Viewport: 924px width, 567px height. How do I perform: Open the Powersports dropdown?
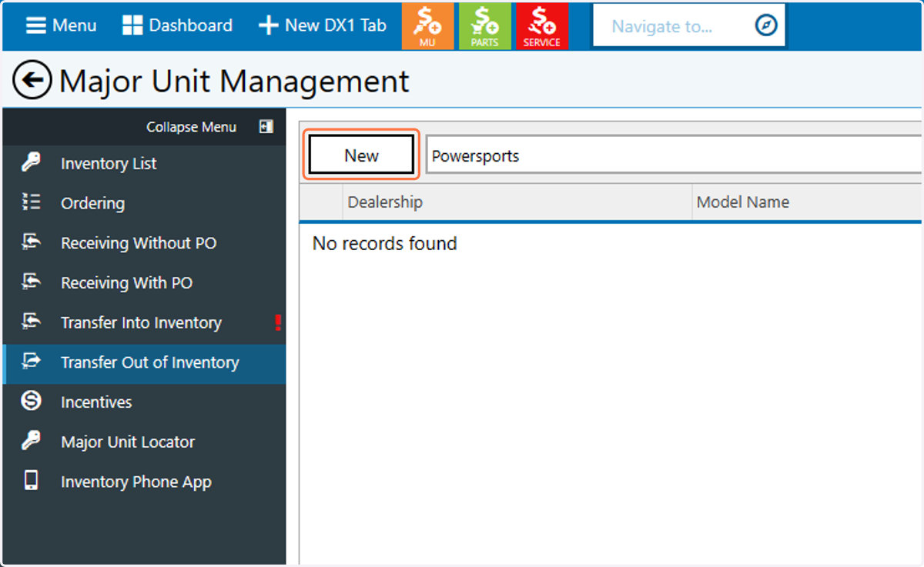click(x=674, y=156)
